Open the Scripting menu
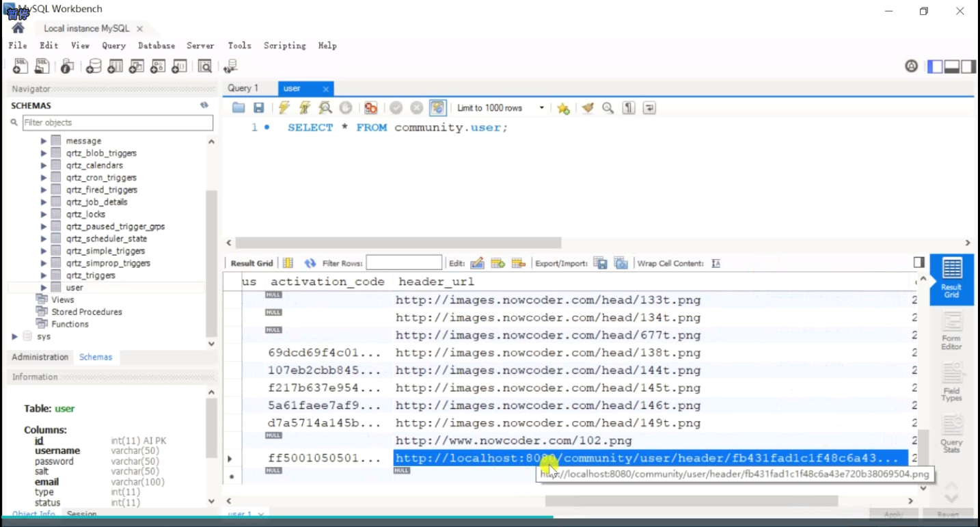Screen dimensions: 980x527 coord(285,46)
